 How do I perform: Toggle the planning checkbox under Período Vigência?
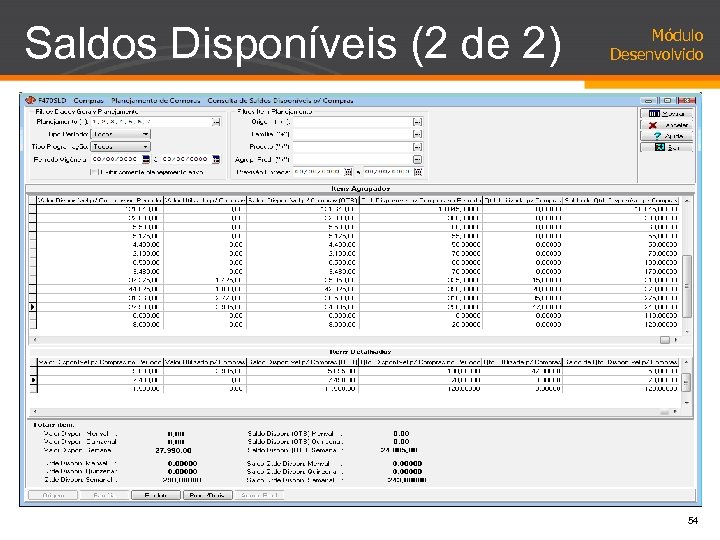tap(93, 172)
